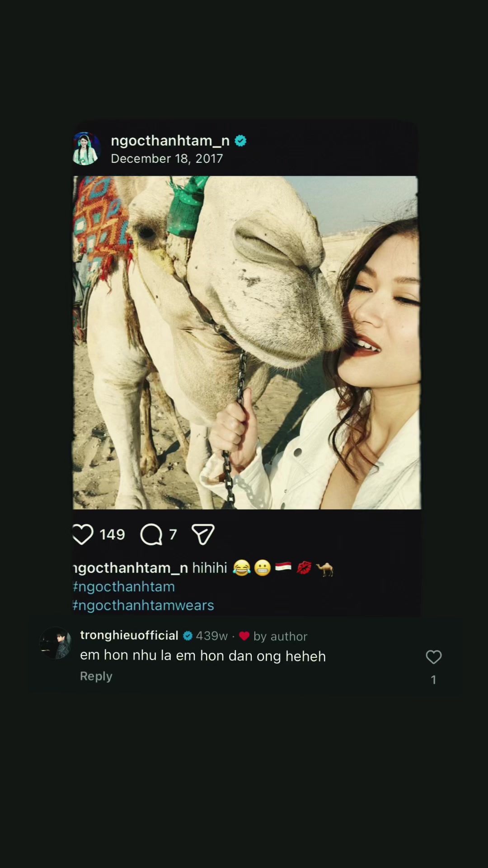
Task: Reply to tronghieuofficial's comment
Action: click(96, 676)
